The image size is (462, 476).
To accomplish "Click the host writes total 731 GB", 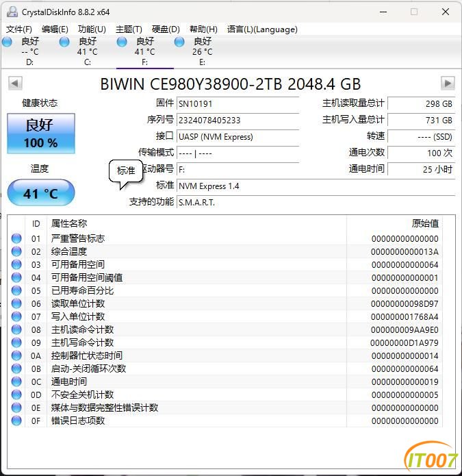I will click(422, 120).
